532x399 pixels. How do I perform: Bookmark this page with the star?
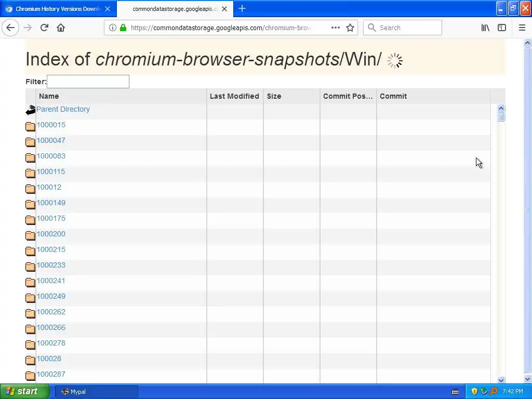click(350, 28)
